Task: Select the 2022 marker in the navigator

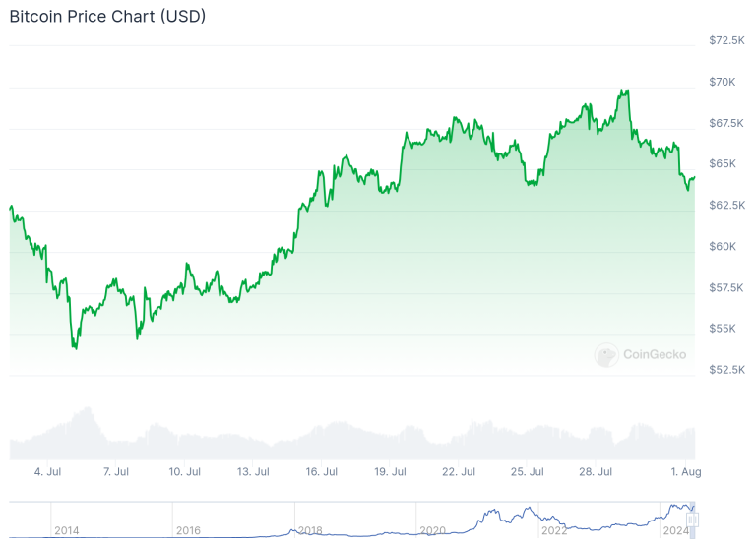Action: [554, 530]
